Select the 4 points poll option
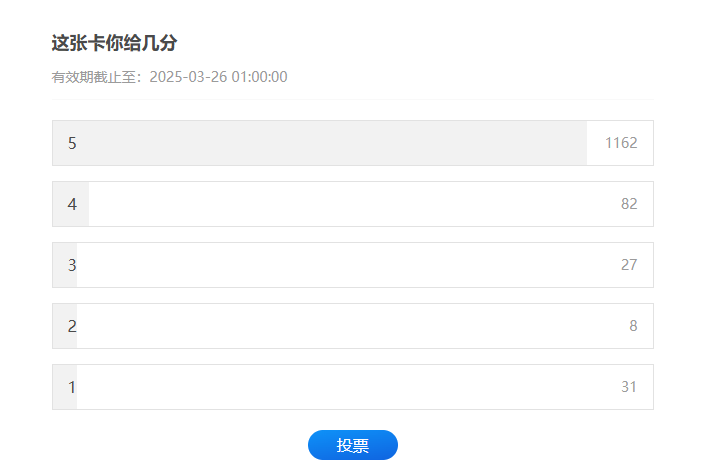Image resolution: width=708 pixels, height=465 pixels. 353,204
